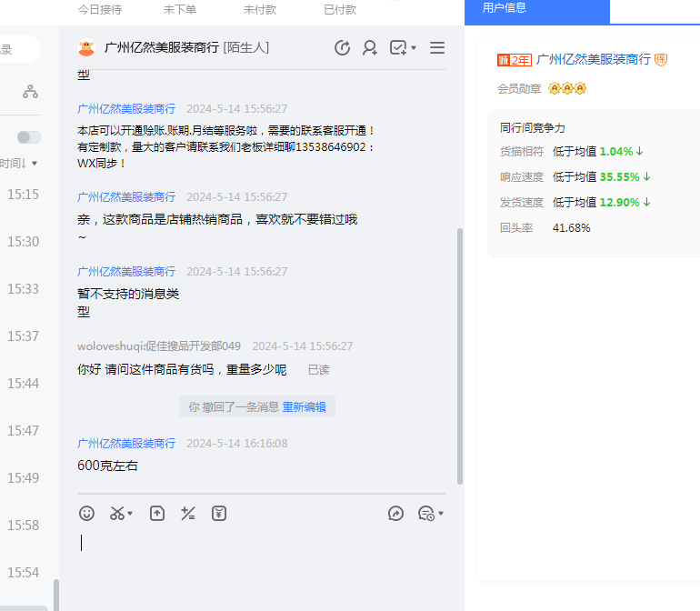This screenshot has width=700, height=611.
Task: Expand the scissors screenshot dropdown arrow
Action: point(131,515)
